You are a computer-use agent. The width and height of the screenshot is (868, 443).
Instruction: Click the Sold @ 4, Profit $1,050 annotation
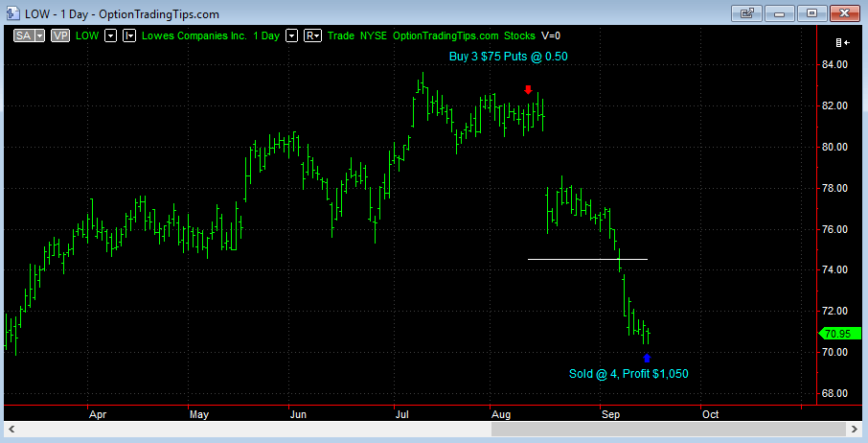[628, 374]
